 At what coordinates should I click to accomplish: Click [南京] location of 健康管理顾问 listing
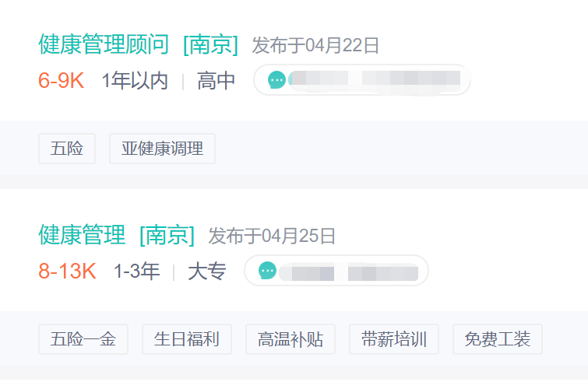[x=210, y=44]
